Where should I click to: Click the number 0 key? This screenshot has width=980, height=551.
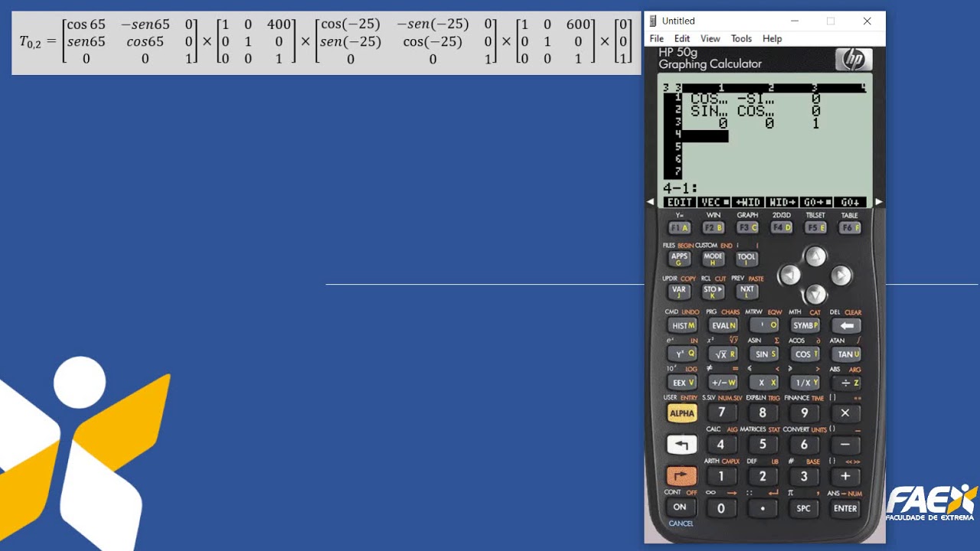pyautogui.click(x=721, y=508)
